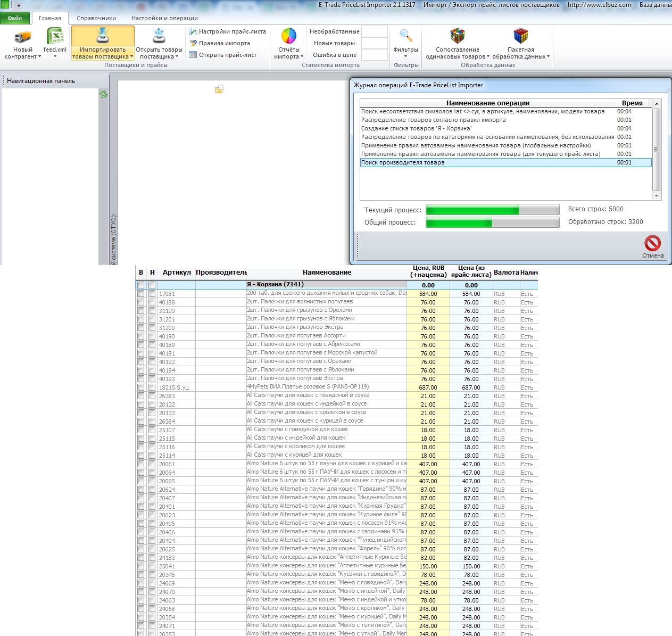672x636 pixels.
Task: Check B checkbox for Я - Корзина row
Action: [x=140, y=285]
